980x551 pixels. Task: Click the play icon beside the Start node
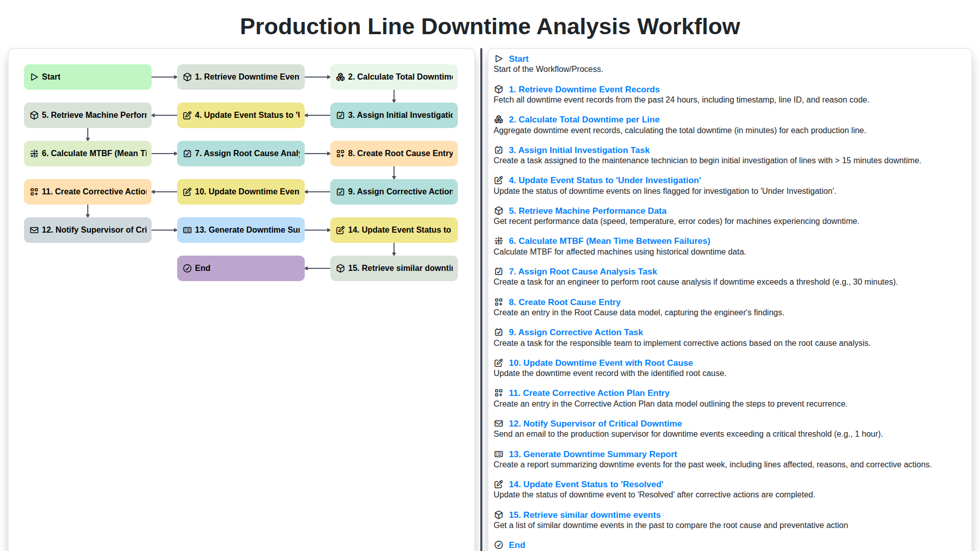click(34, 77)
